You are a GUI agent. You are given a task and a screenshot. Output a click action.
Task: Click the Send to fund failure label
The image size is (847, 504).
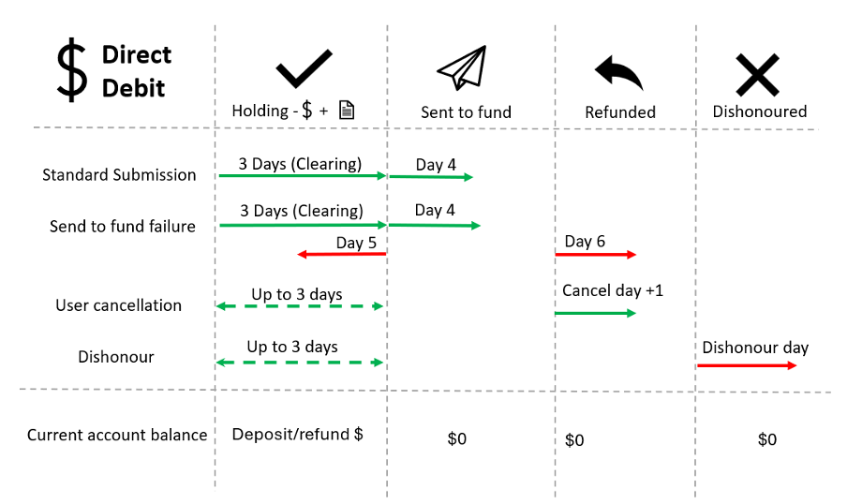[123, 227]
